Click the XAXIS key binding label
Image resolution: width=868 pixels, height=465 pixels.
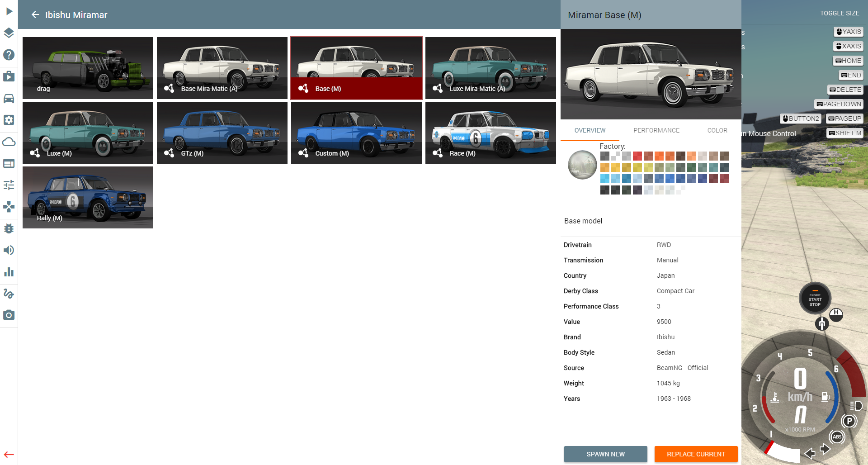(849, 46)
